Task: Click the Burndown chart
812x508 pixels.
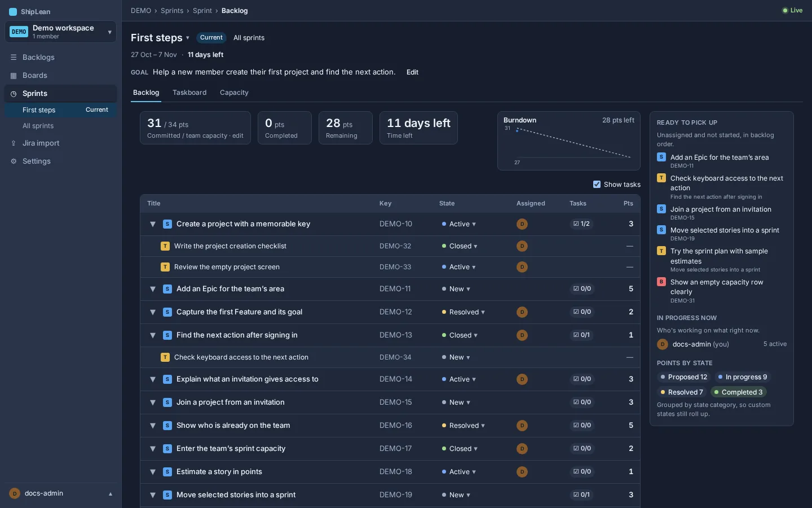Action: (x=569, y=141)
